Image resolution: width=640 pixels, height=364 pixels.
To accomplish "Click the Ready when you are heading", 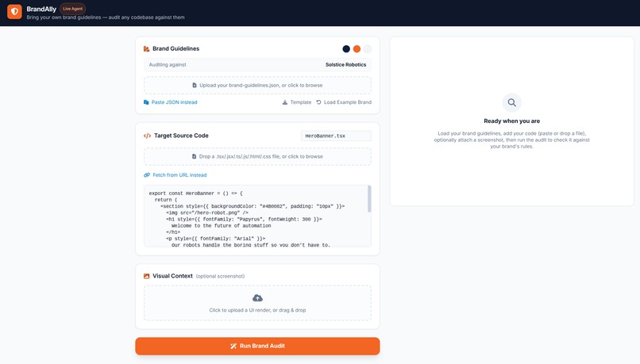I will click(x=512, y=121).
